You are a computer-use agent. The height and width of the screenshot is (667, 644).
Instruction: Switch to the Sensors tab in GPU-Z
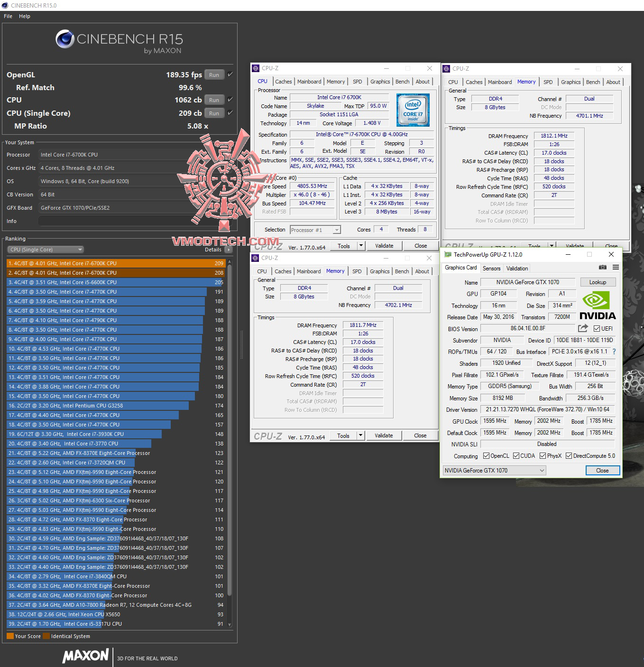(x=492, y=269)
